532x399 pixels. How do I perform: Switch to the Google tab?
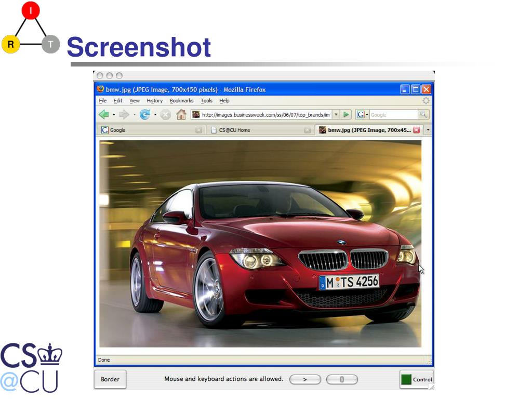(x=151, y=130)
